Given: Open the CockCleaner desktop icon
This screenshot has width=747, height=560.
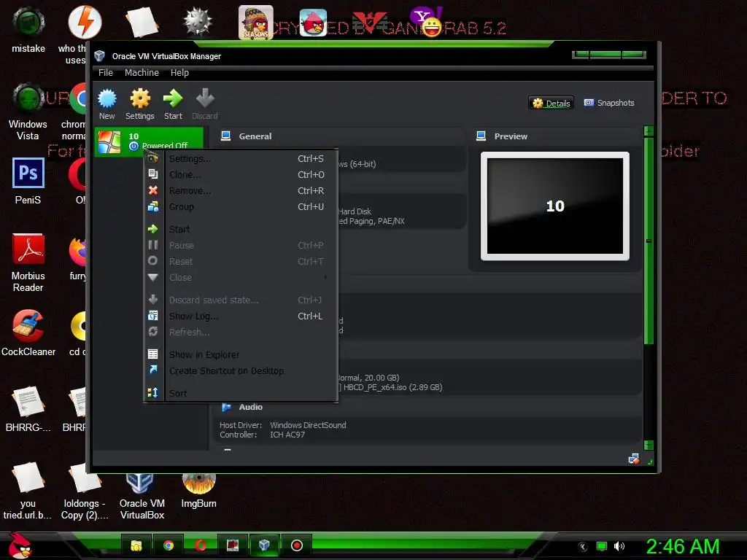Looking at the screenshot, I should (x=28, y=332).
